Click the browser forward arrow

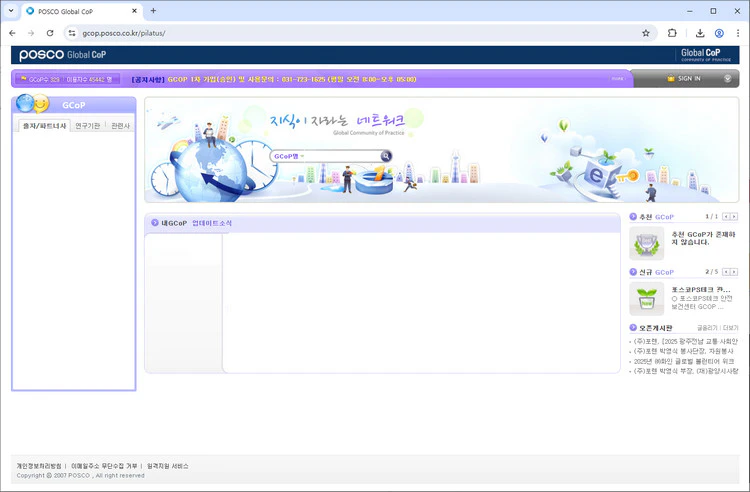31,33
